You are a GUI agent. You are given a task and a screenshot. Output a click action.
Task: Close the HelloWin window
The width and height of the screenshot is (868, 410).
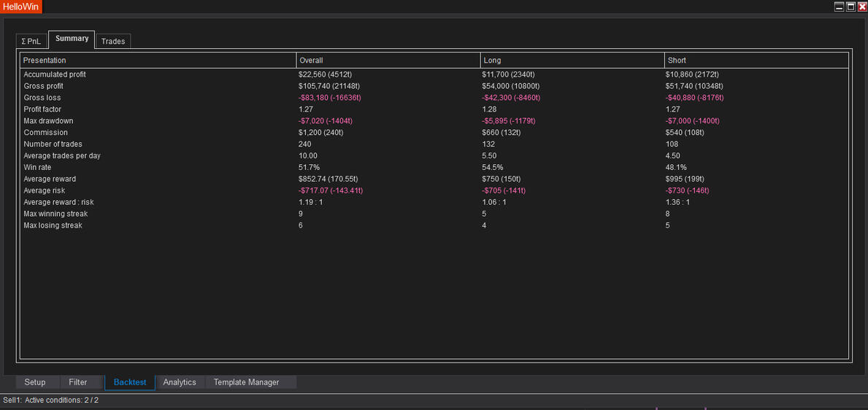point(862,7)
